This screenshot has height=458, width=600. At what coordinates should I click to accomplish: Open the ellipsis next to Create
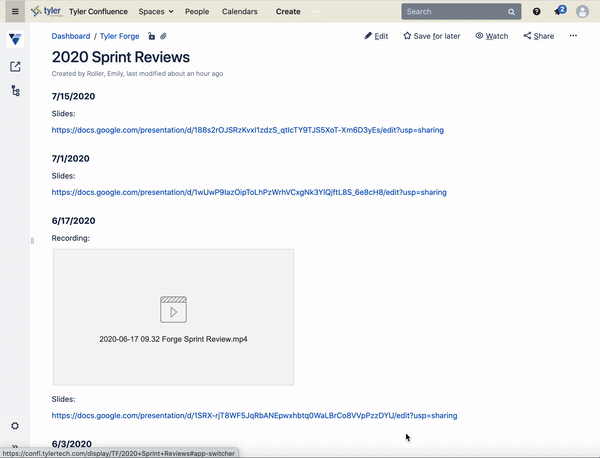(x=316, y=11)
